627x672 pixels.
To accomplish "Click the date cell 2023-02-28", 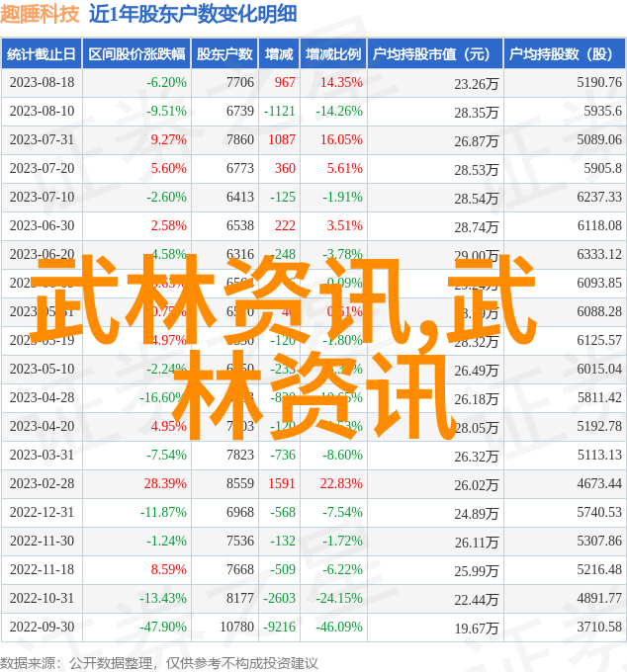I will point(42,483).
